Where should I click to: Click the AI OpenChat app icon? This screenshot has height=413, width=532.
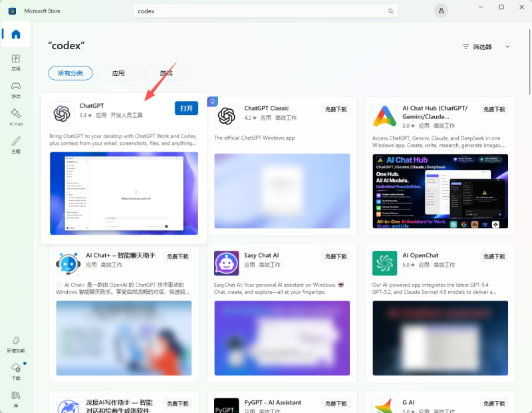[x=384, y=263]
